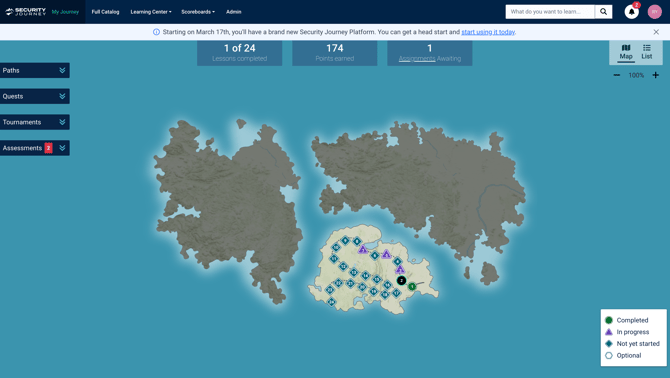Open lesson diamond 24 on the map
670x378 pixels.
(332, 302)
